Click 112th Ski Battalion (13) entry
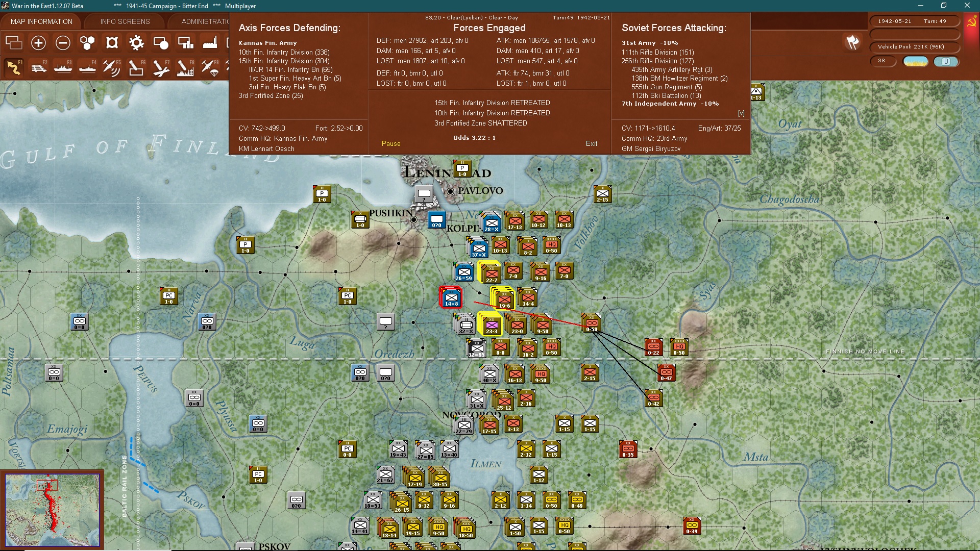Viewport: 980px width, 551px height. 666,96
